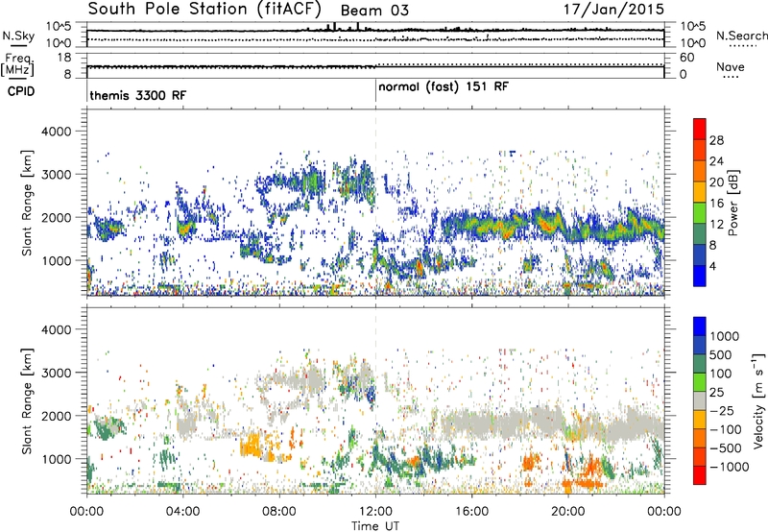Screen dimensions: 768x532
Task: Select the "04:00" time axis label
Action: point(182,512)
